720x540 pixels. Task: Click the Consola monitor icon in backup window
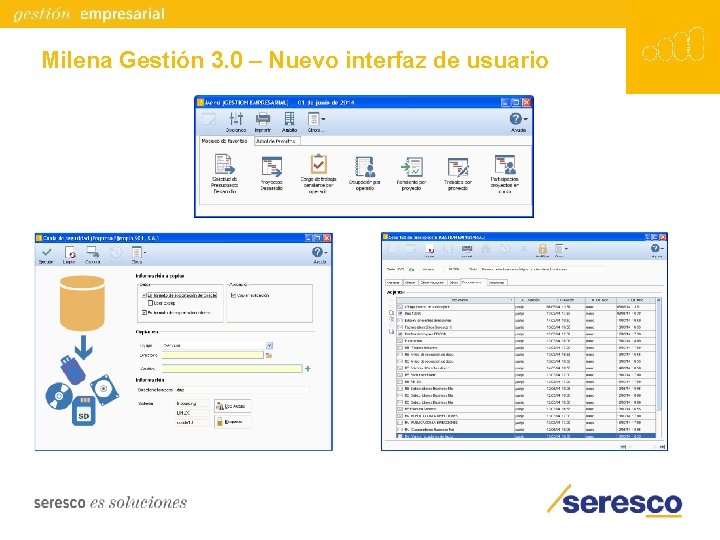click(93, 253)
